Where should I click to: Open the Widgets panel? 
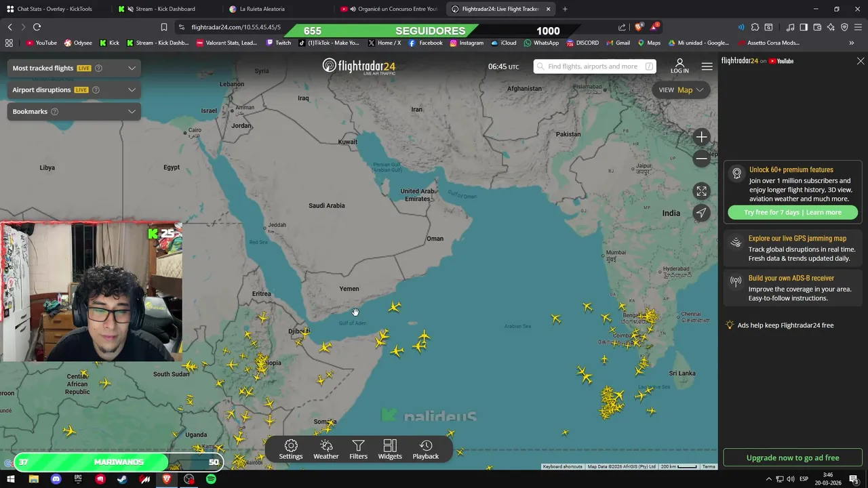(390, 449)
